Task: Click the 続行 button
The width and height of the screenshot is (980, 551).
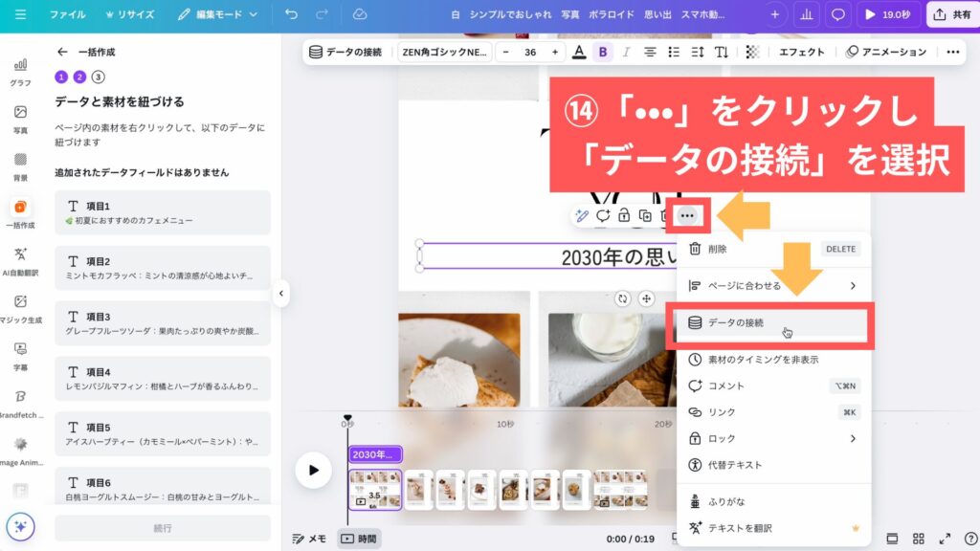Action: click(163, 528)
